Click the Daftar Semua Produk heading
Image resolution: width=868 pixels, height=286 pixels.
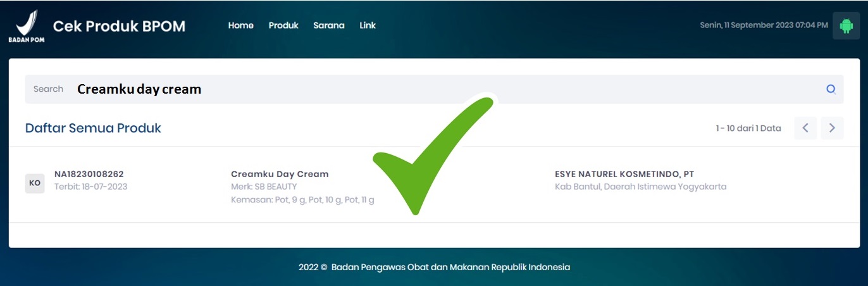pos(93,128)
